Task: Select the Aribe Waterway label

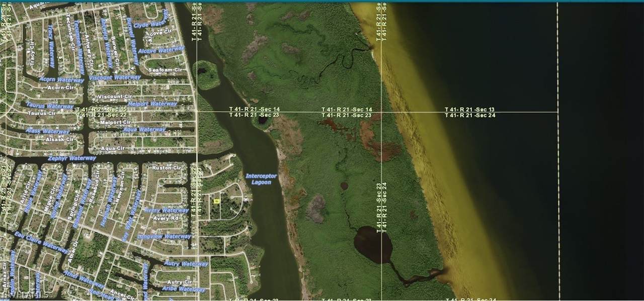Action: 184,290
